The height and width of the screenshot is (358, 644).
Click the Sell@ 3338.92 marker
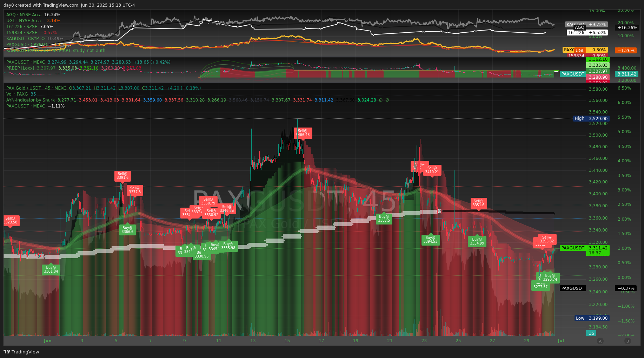click(211, 213)
